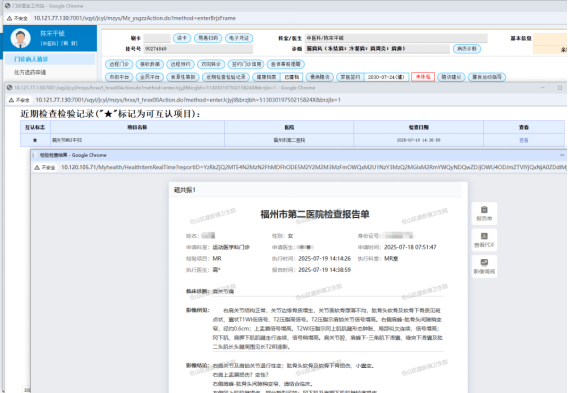Click the globe icon in records window title bar
Image resolution: width=568 pixels, height=393 pixels.
click(x=9, y=88)
